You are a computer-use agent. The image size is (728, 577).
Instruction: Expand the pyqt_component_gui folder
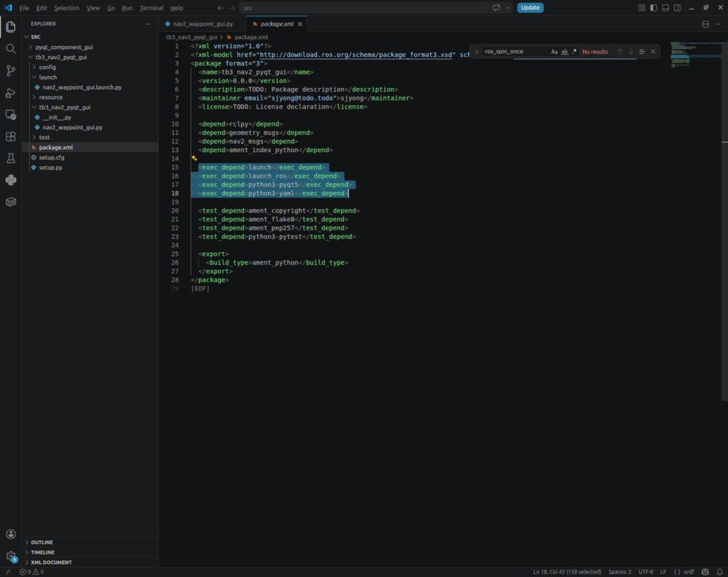[31, 47]
